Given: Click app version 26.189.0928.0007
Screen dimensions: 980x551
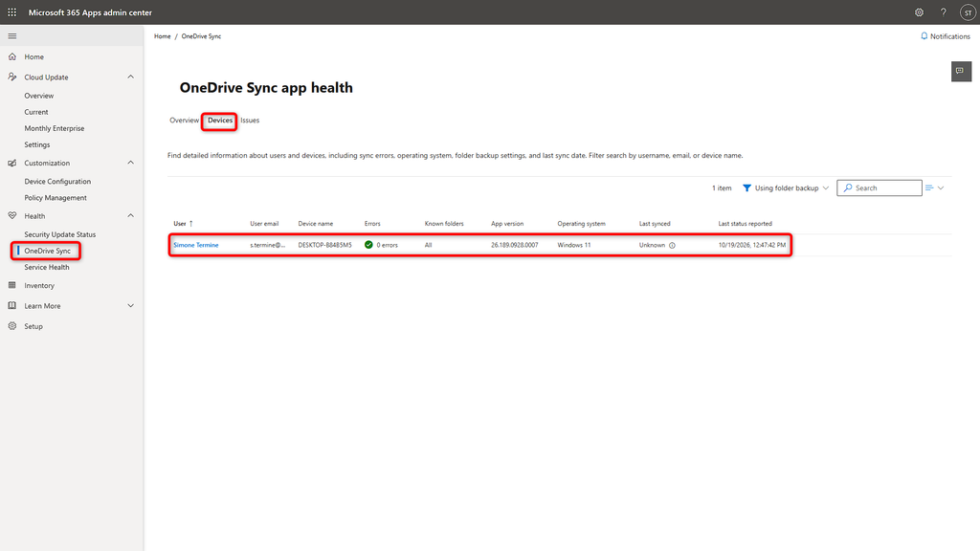Looking at the screenshot, I should 514,245.
